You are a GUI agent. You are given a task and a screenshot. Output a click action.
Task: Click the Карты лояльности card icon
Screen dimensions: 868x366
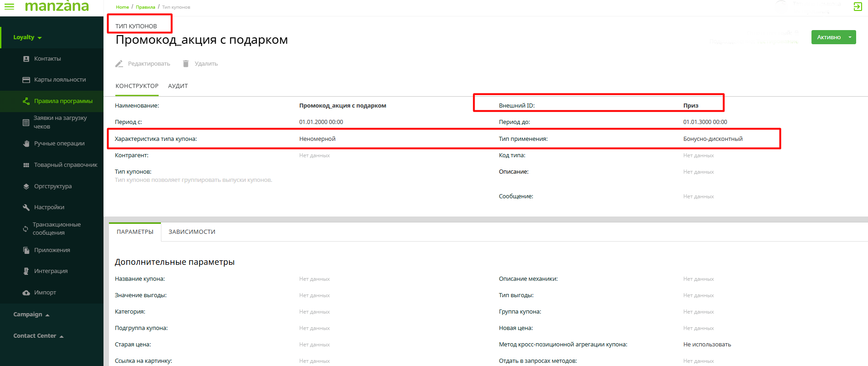26,80
